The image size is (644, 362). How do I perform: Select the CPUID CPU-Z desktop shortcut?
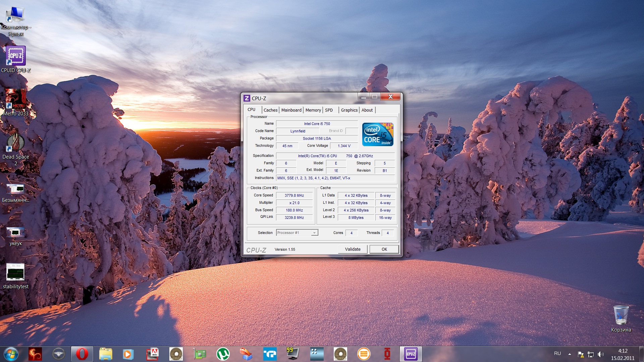point(16,59)
